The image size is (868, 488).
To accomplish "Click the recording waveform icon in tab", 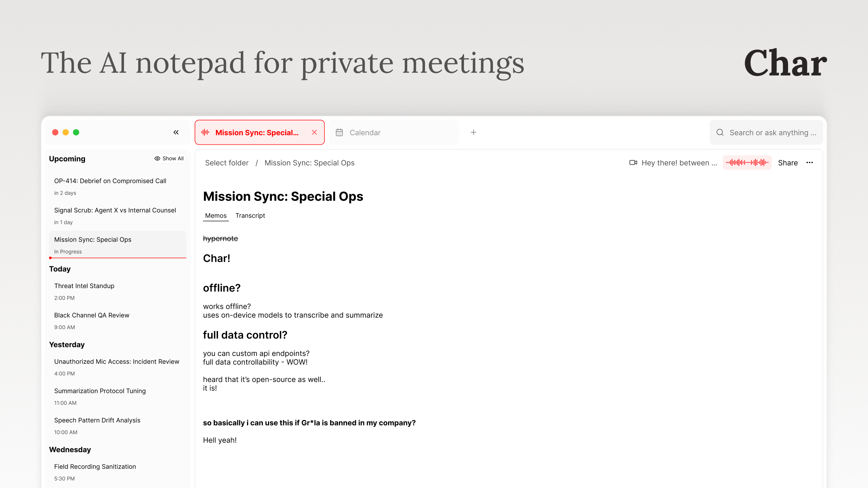I will coord(205,132).
